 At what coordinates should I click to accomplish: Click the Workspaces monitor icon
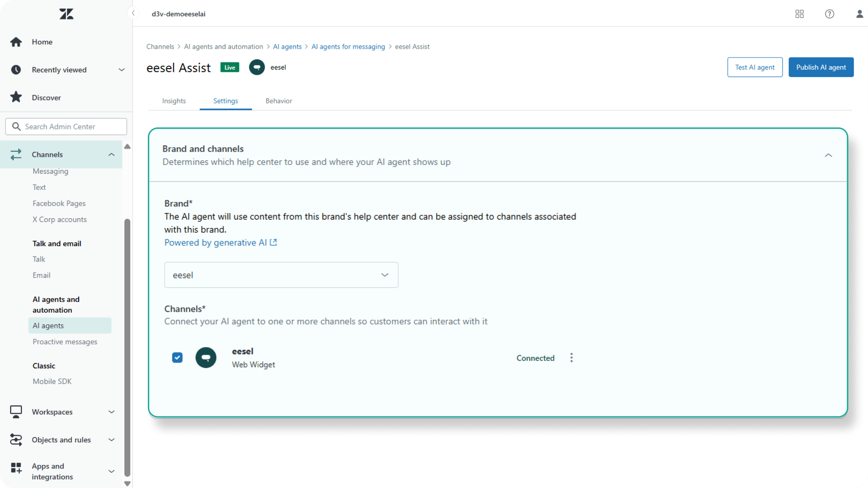[16, 412]
